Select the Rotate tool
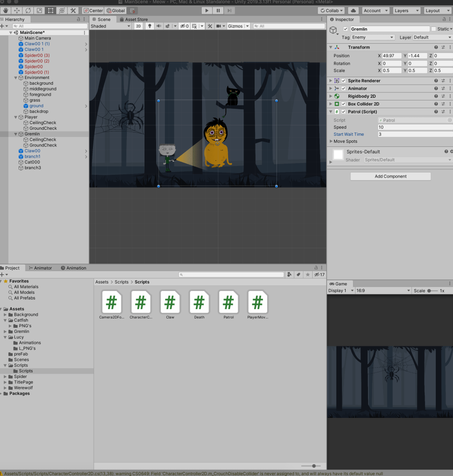This screenshot has height=476, width=453. [x=28, y=10]
